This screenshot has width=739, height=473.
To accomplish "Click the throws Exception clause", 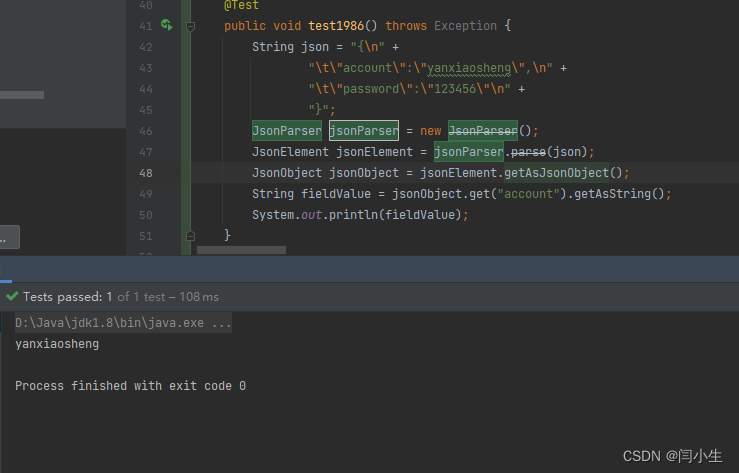I will pos(441,25).
